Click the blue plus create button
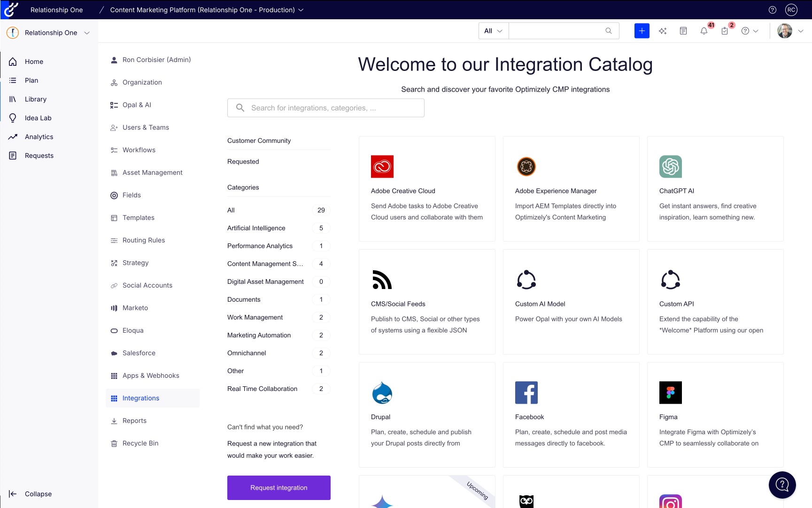Viewport: 812px width, 508px height. click(x=642, y=31)
